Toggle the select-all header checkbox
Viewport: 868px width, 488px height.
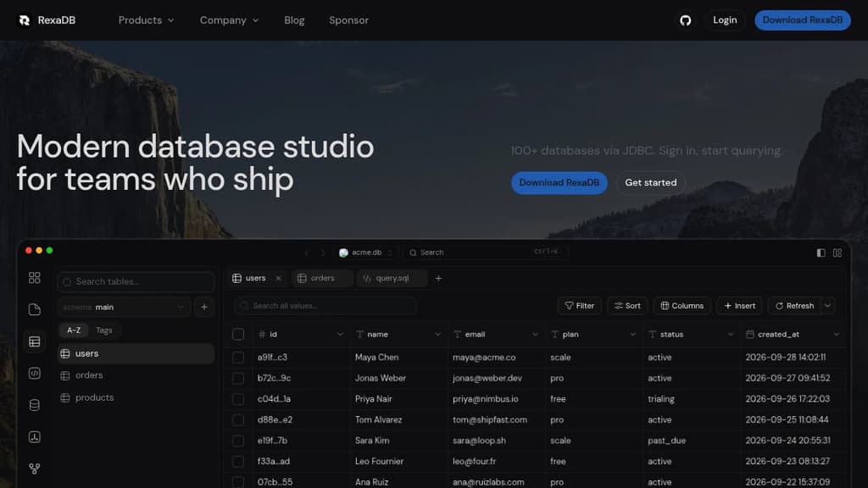point(238,334)
